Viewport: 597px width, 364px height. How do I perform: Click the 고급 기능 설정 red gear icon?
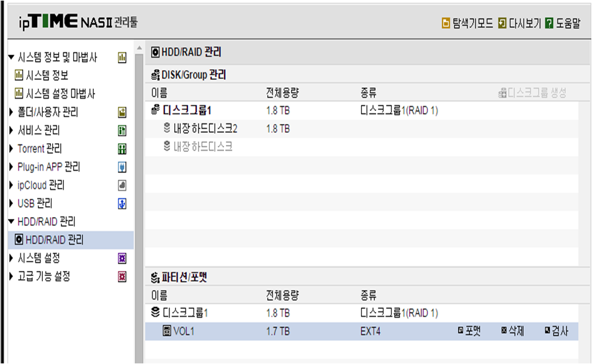pos(122,277)
